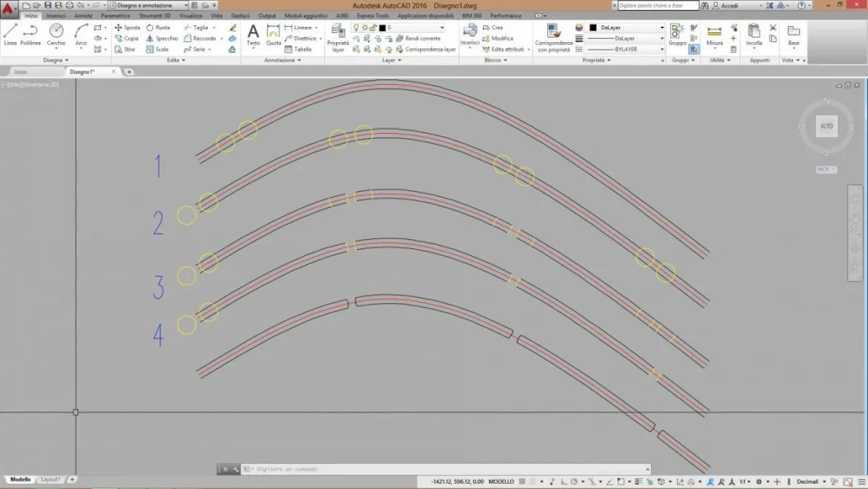
Task: Select the Linea drawing tool
Action: point(10,34)
